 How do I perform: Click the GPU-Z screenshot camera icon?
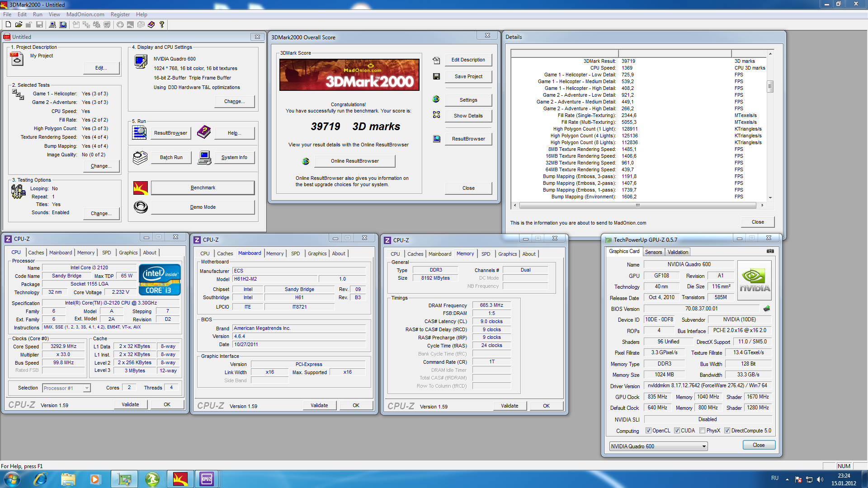point(770,251)
